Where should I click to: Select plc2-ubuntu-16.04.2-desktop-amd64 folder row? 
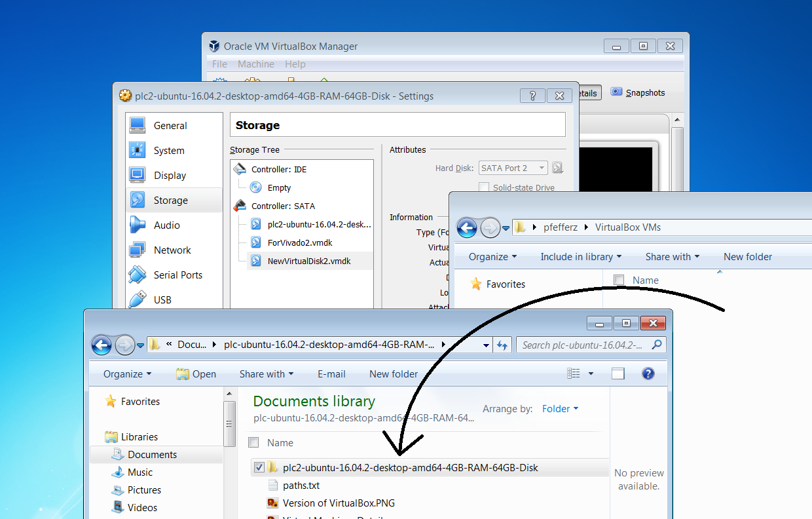point(430,467)
